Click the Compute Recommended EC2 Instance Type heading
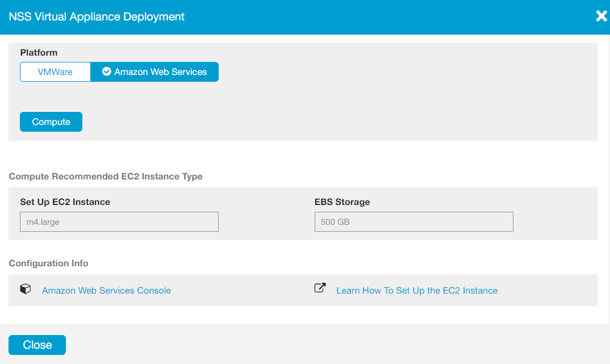 pyautogui.click(x=106, y=176)
